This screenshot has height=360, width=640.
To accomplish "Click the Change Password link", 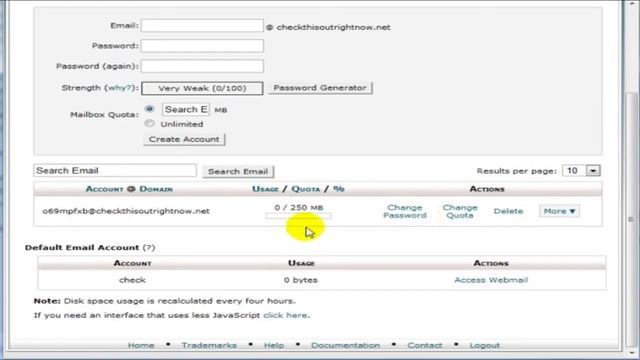I will 404,211.
